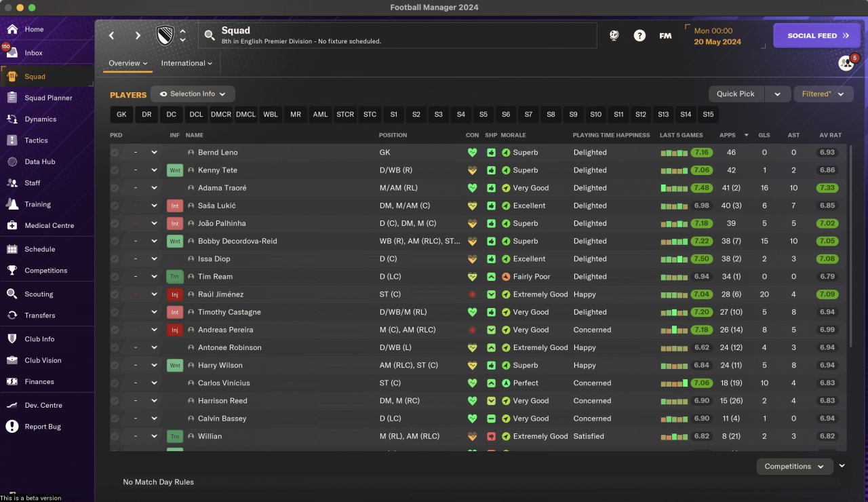This screenshot has width=868, height=502.
Task: Click the club badge in the header
Action: tap(165, 35)
